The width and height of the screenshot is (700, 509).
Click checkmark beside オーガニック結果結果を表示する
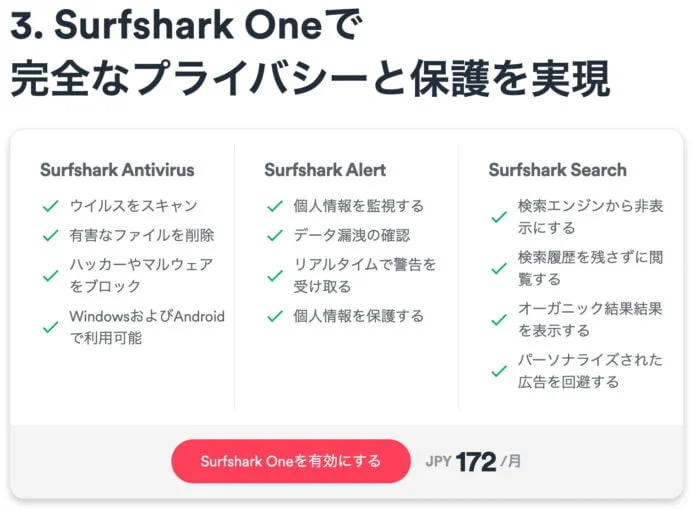(x=498, y=320)
